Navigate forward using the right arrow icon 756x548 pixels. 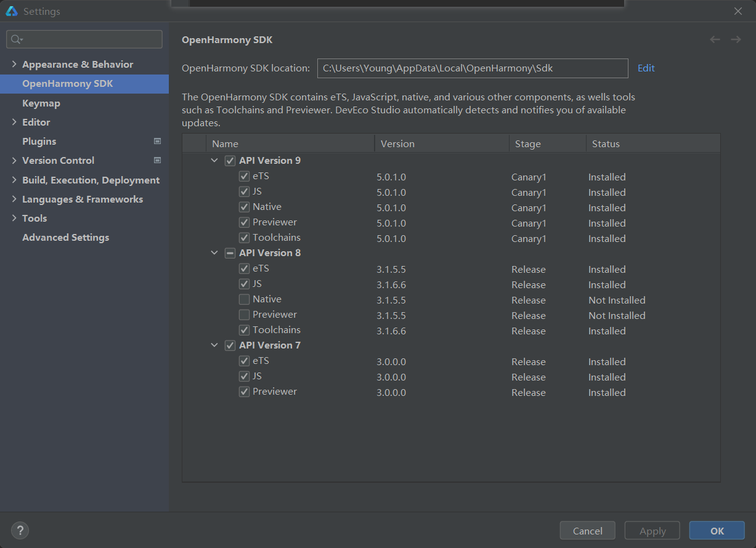click(x=736, y=39)
